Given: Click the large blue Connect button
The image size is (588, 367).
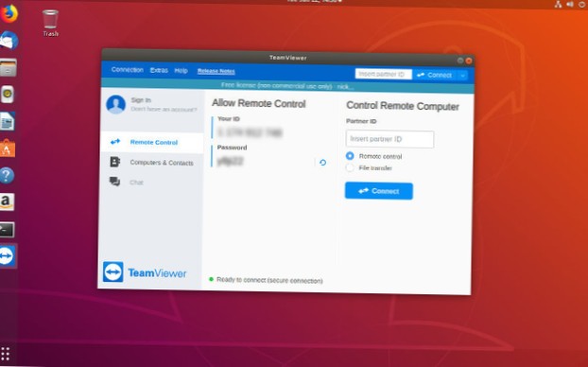Looking at the screenshot, I should coord(379,191).
